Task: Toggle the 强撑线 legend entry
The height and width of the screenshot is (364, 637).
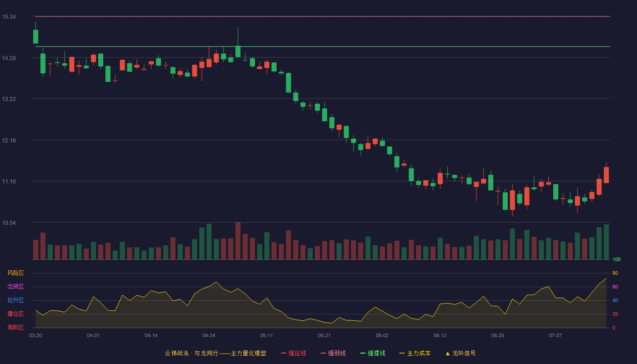Action: click(373, 353)
